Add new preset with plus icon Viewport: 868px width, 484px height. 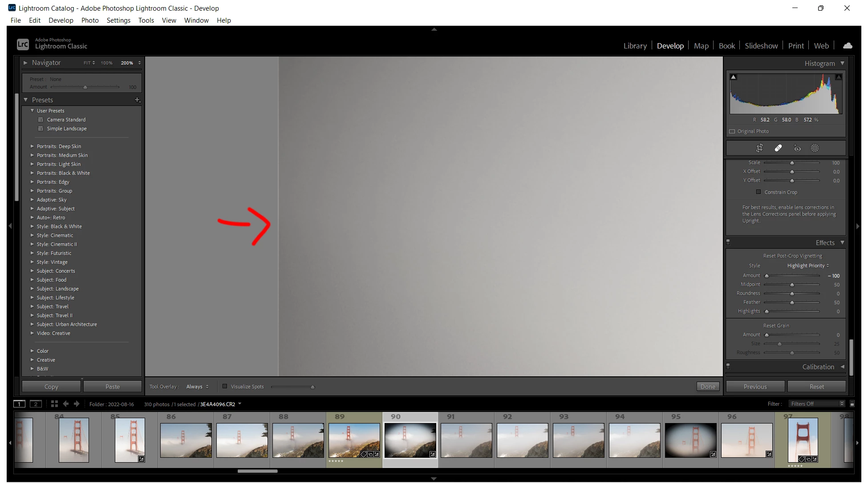tap(137, 100)
